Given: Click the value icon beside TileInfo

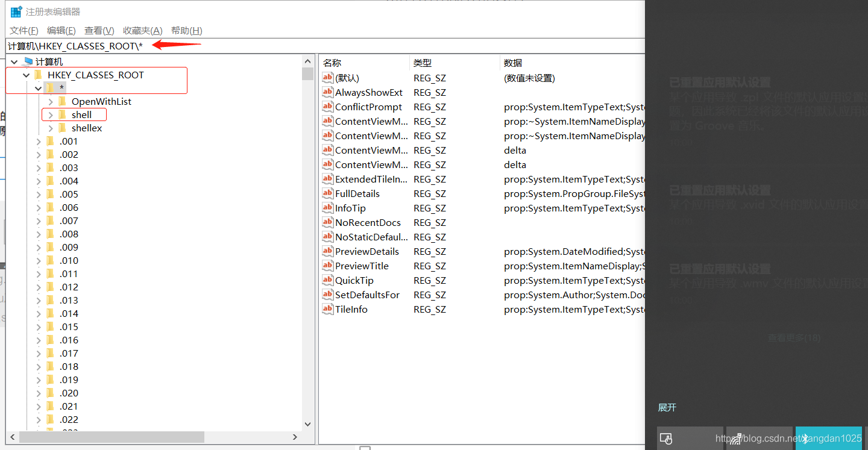Looking at the screenshot, I should [327, 309].
